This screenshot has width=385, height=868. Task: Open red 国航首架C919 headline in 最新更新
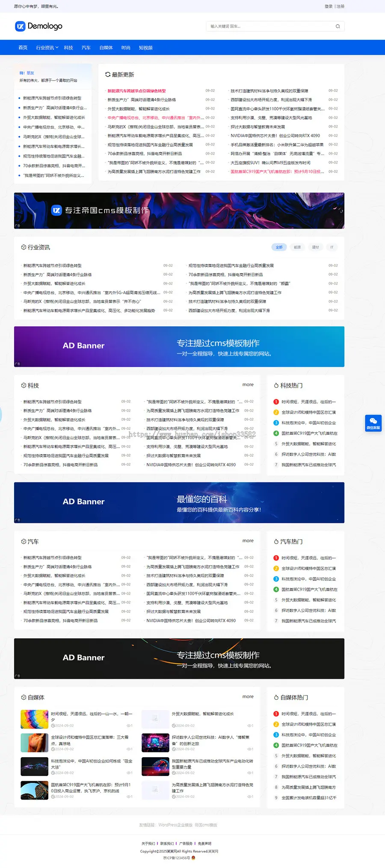point(277,172)
